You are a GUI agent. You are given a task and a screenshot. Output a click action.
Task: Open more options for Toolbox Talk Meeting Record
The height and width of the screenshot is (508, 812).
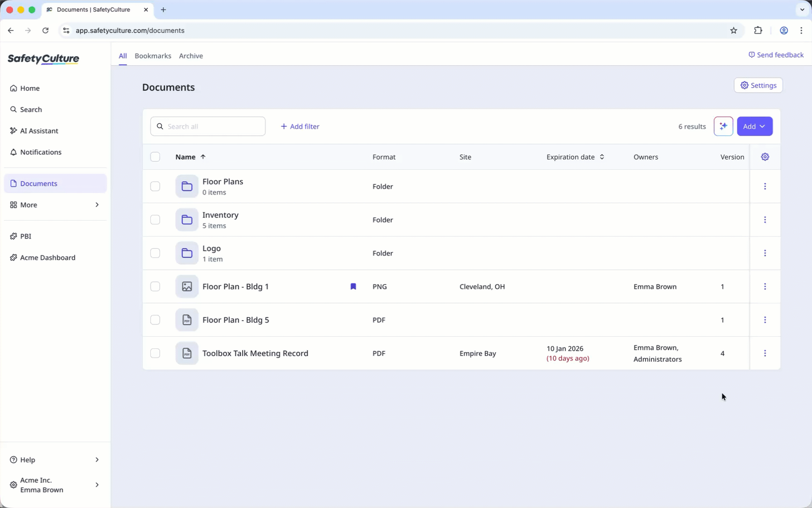[x=765, y=353]
